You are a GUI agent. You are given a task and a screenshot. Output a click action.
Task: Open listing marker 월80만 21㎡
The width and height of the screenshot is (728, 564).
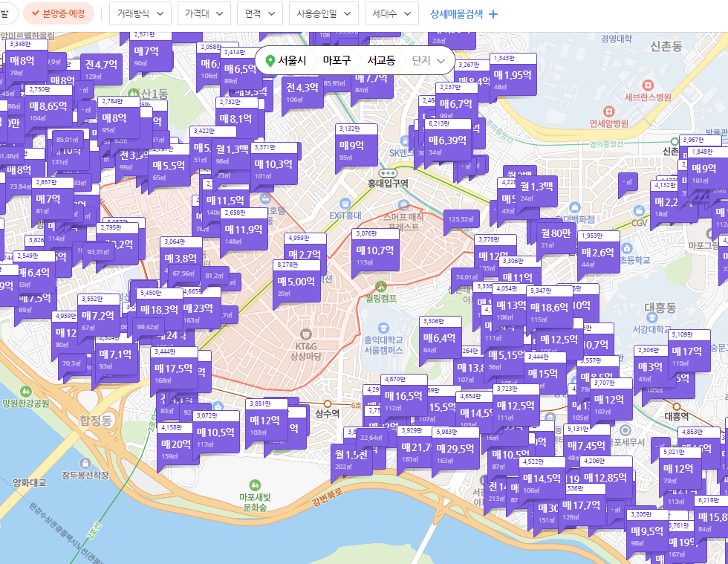click(x=556, y=238)
